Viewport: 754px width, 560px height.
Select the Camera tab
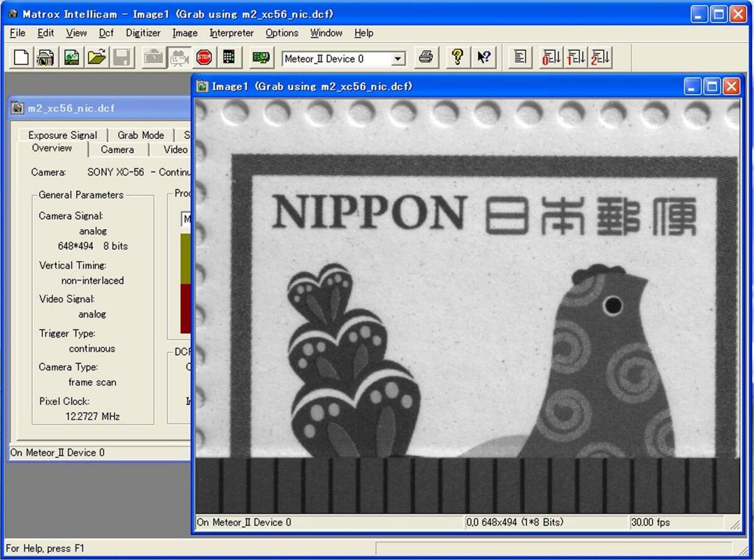pos(117,149)
